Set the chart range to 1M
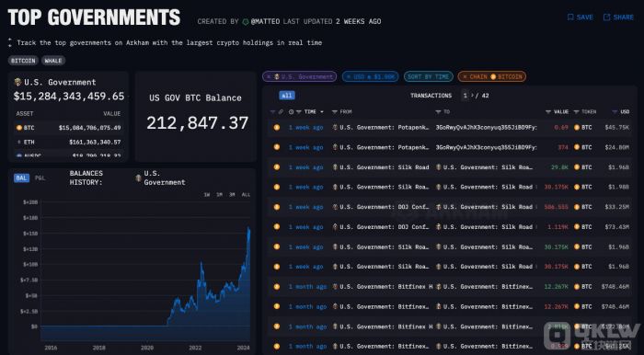The width and height of the screenshot is (644, 355). coord(220,195)
